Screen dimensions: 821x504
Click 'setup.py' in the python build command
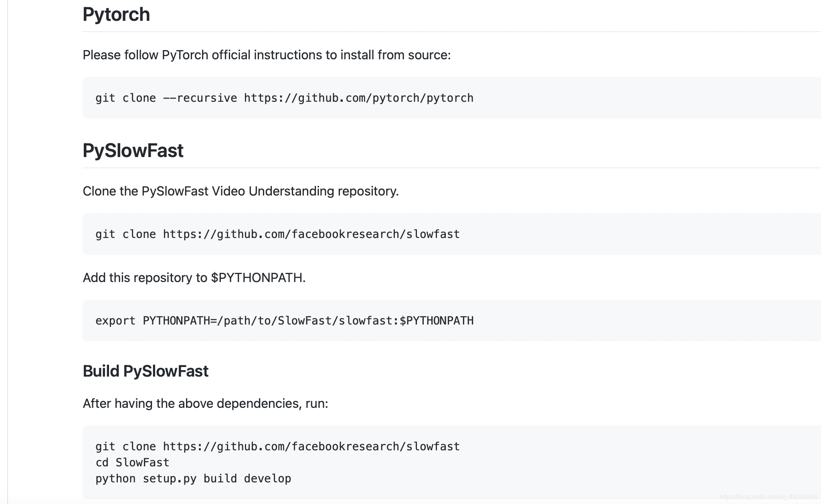pos(170,479)
